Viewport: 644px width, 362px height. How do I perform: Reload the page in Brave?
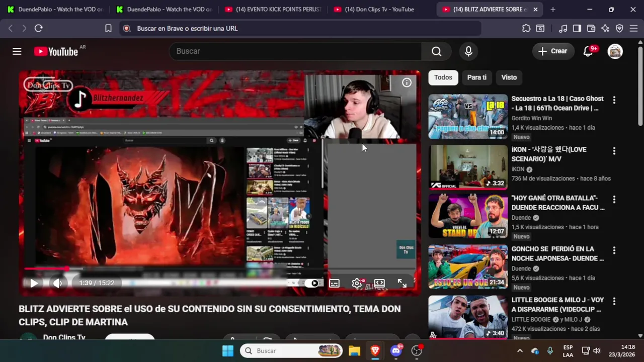pos(38,28)
